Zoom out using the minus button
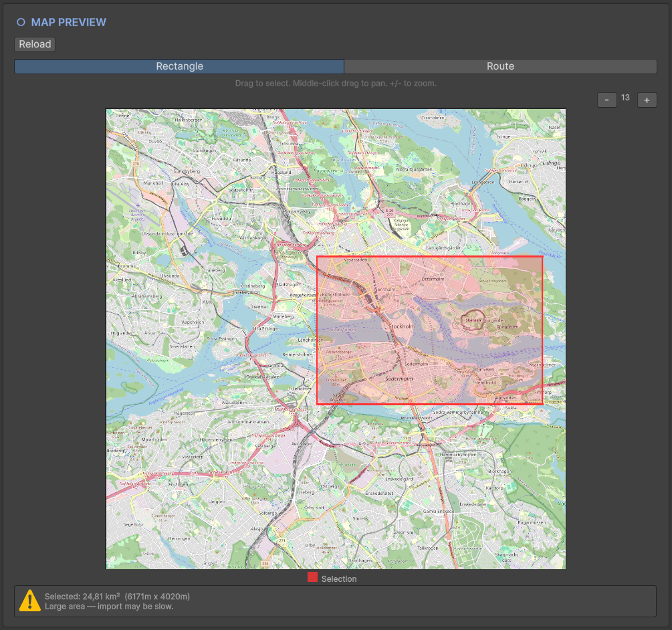Screen dimensions: 672x630 click(606, 99)
